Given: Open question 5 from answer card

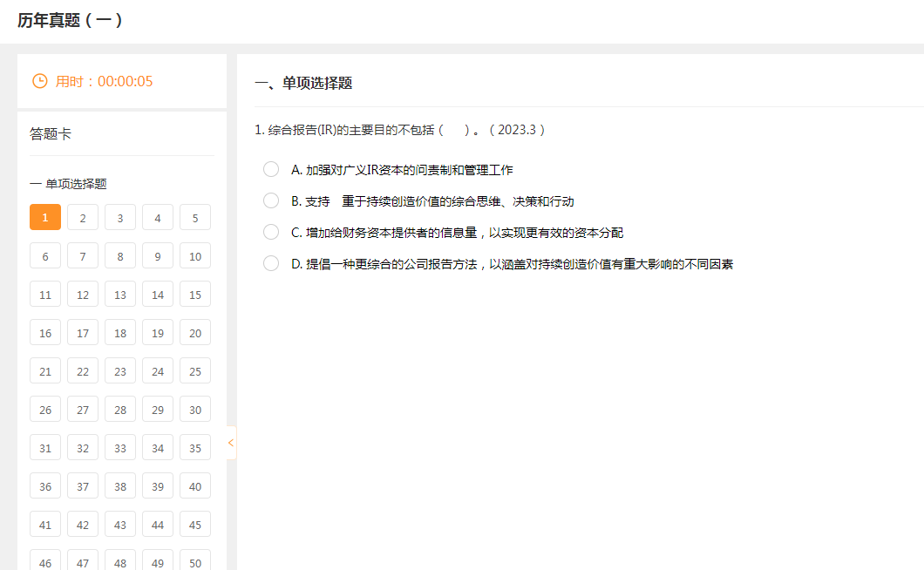Looking at the screenshot, I should [x=195, y=218].
